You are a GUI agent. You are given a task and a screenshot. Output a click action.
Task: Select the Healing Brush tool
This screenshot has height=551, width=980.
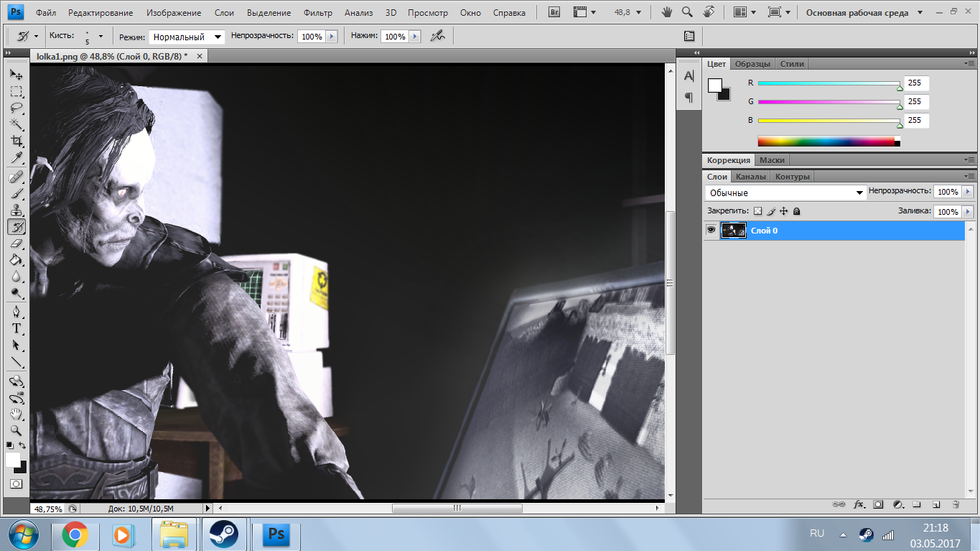(x=16, y=177)
